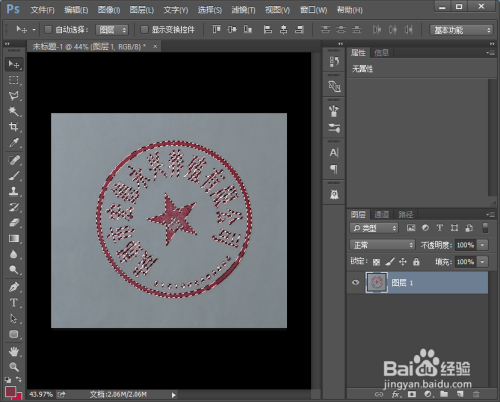Link layers button in Layers panel
The width and height of the screenshot is (500, 402).
(379, 394)
